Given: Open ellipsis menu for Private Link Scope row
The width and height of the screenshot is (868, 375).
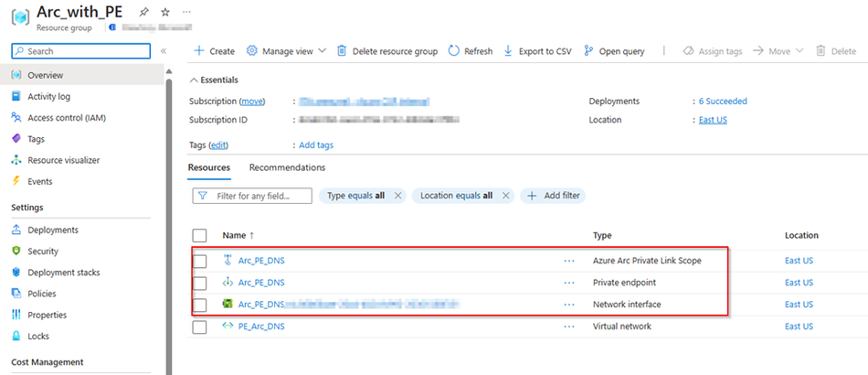Looking at the screenshot, I should coord(569,261).
